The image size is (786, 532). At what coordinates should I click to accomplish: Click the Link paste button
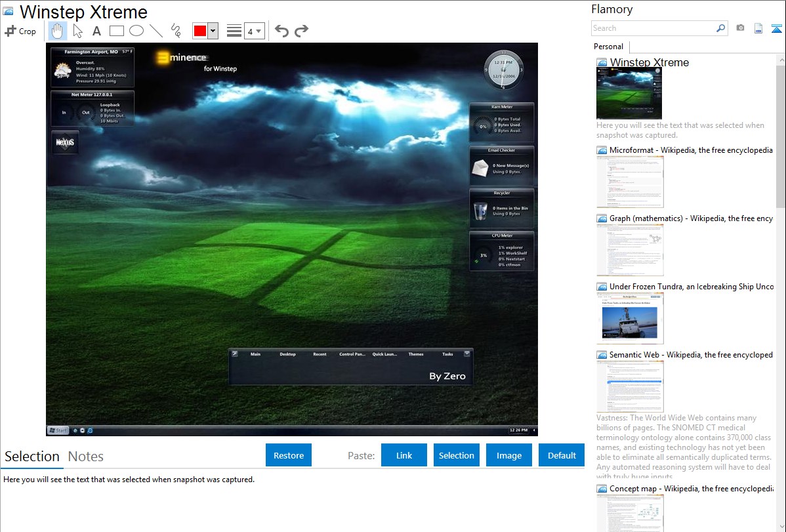coord(404,455)
